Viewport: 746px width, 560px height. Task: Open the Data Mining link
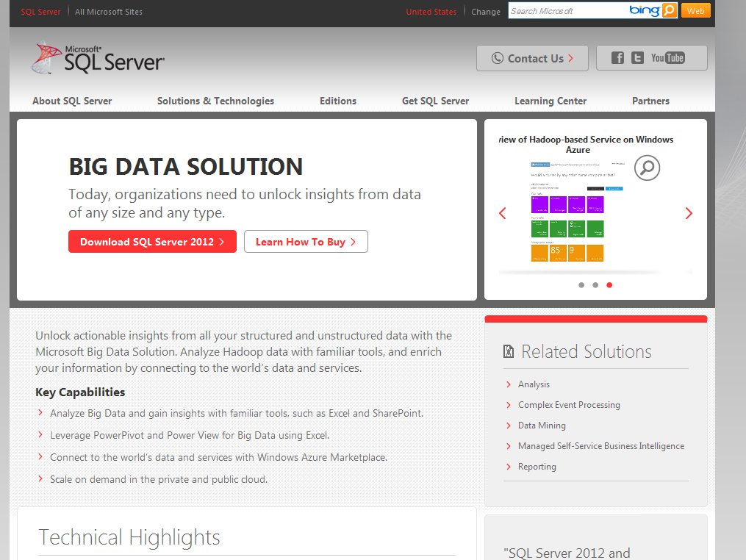(542, 426)
